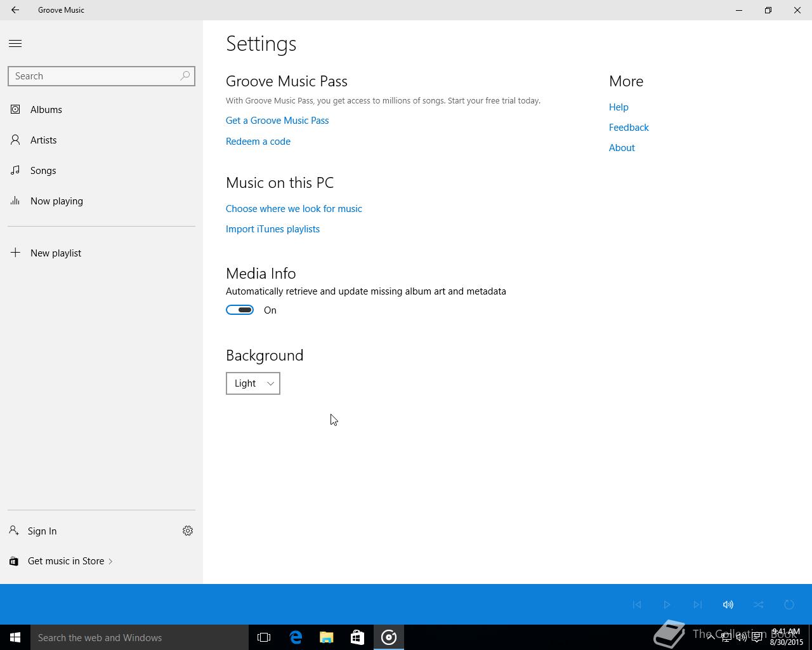Click the volume speaker icon
812x650 pixels.
click(728, 604)
